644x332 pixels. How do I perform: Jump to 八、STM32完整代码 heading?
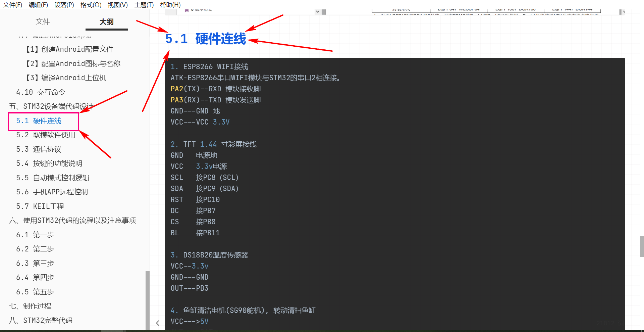coord(41,320)
